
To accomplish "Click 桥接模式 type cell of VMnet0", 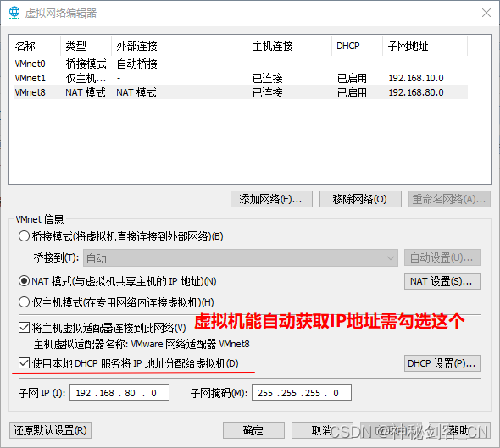I will [x=86, y=64].
